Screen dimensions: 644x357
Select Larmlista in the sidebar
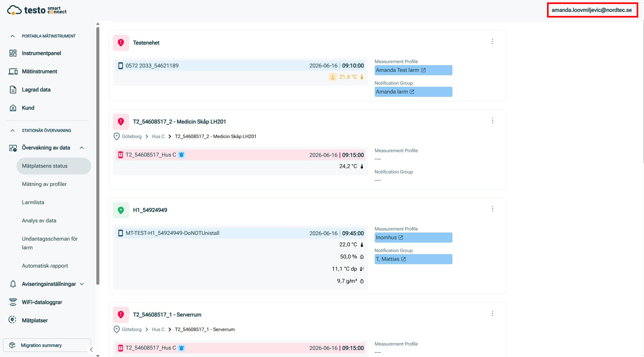(x=33, y=202)
